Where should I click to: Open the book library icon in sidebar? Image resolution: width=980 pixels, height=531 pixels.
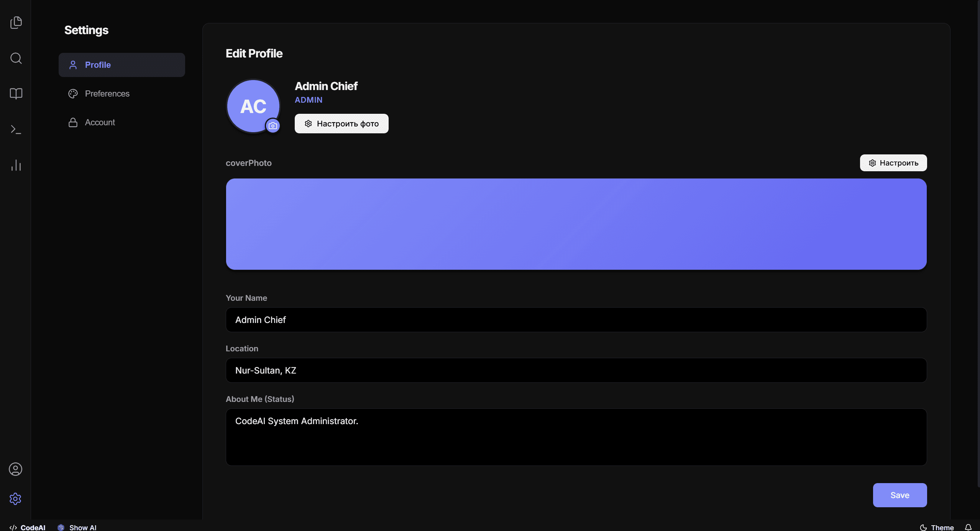pyautogui.click(x=16, y=93)
